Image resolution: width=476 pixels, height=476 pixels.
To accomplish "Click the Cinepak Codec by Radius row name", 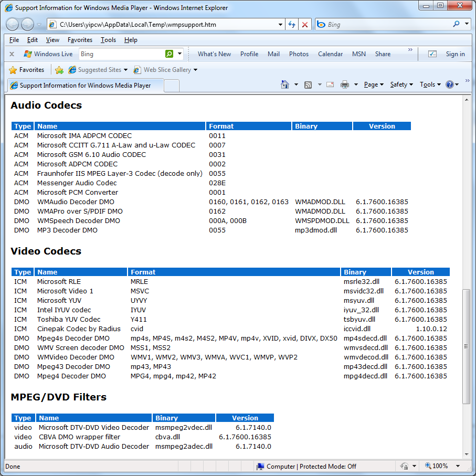I will [79, 329].
